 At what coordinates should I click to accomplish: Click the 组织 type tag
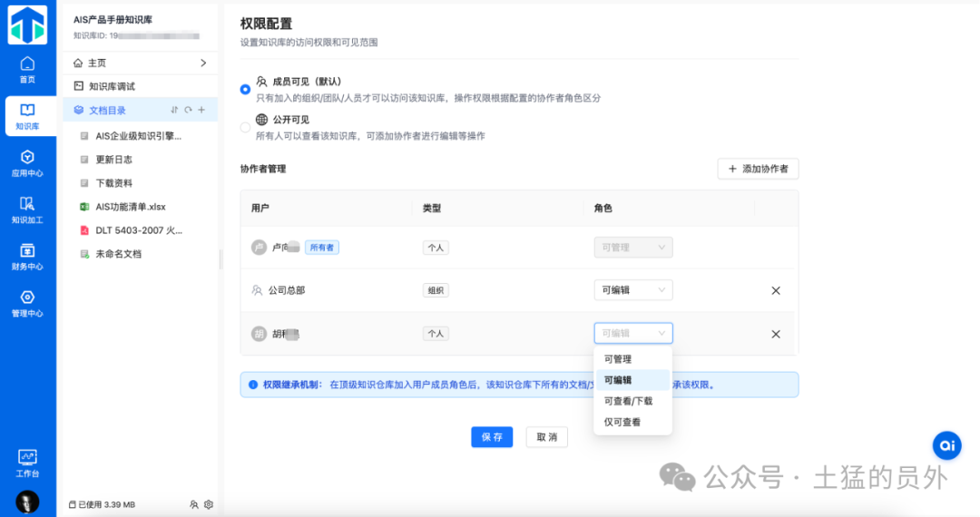click(x=436, y=290)
